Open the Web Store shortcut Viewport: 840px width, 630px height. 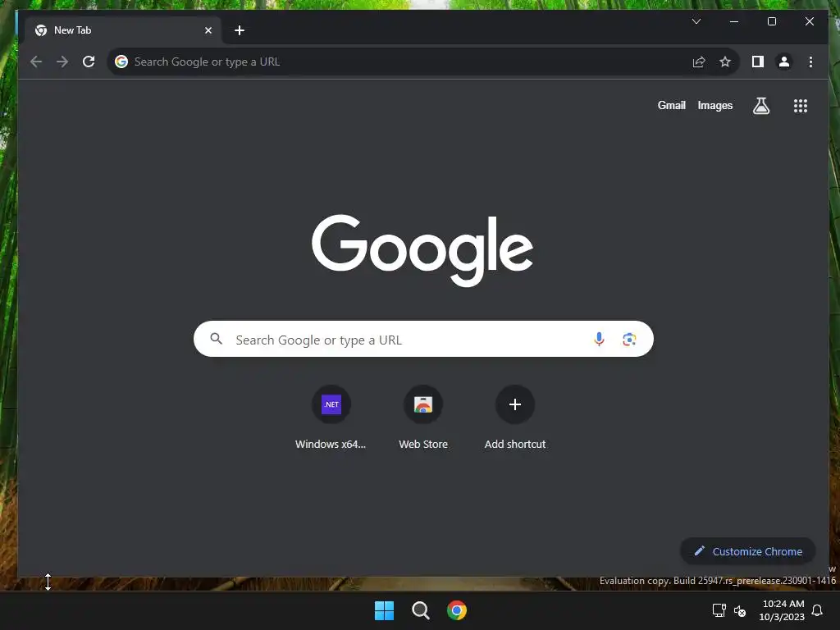(423, 418)
